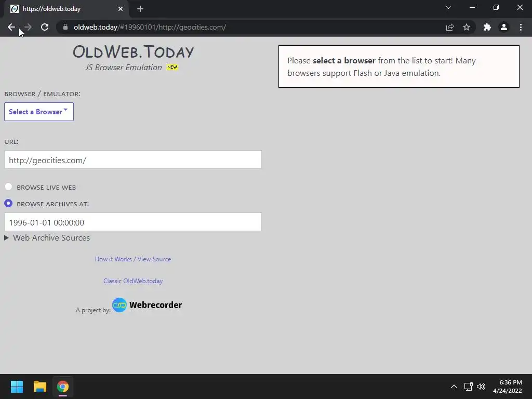The width and height of the screenshot is (532, 399).
Task: Show hidden system tray icons
Action: point(454,387)
